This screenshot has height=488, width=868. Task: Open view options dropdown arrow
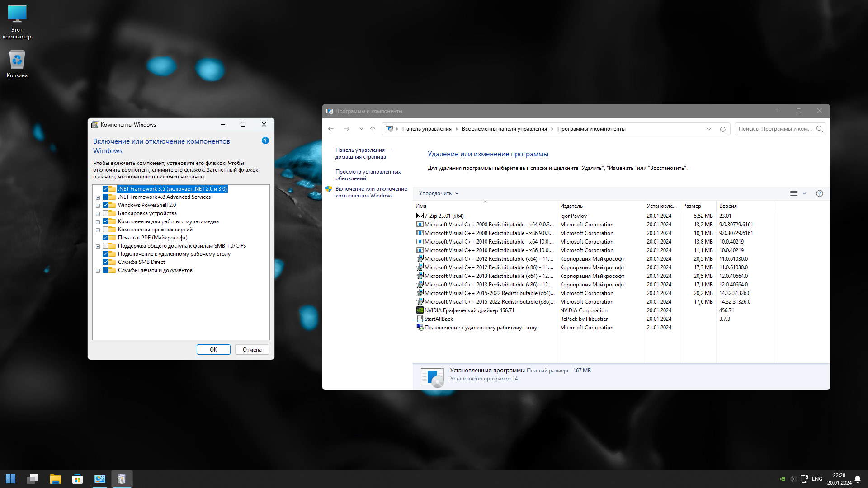click(x=804, y=193)
